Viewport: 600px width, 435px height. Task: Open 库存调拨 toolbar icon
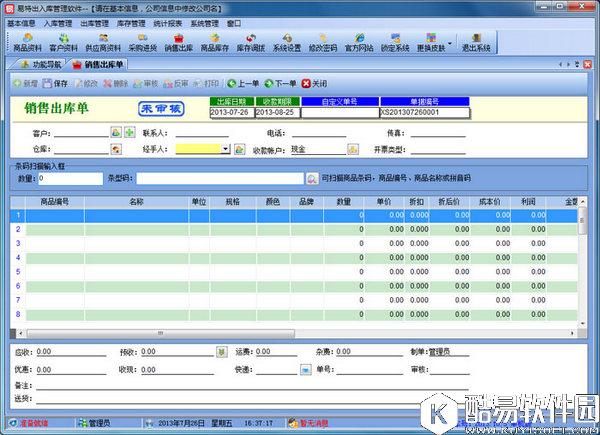251,43
